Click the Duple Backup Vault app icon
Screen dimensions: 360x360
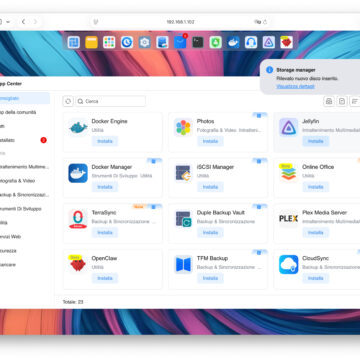[x=183, y=219]
